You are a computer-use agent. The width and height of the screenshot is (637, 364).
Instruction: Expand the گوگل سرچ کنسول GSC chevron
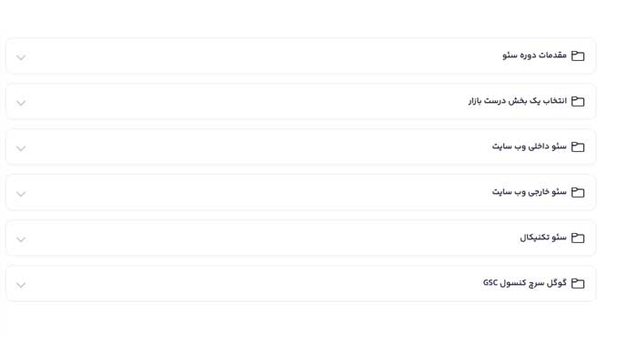21,285
